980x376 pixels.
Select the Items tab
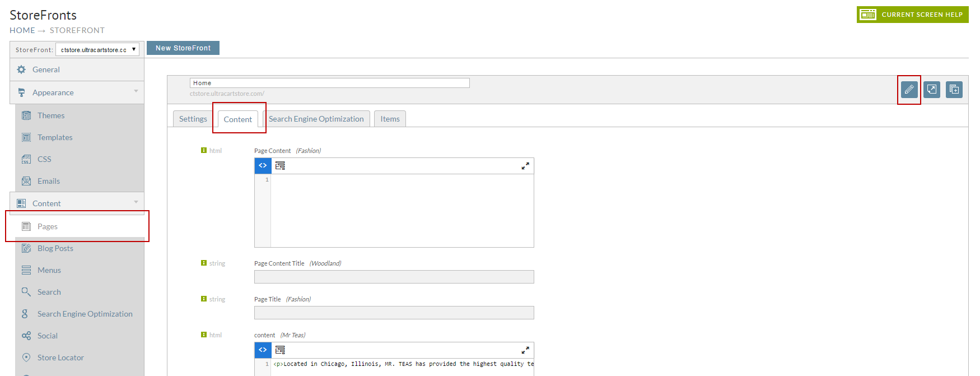[x=390, y=119]
